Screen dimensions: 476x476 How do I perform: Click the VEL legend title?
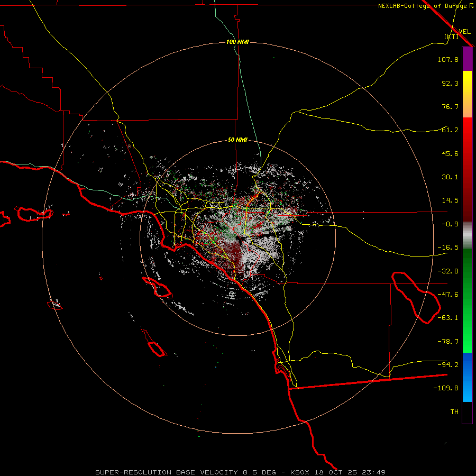[464, 32]
